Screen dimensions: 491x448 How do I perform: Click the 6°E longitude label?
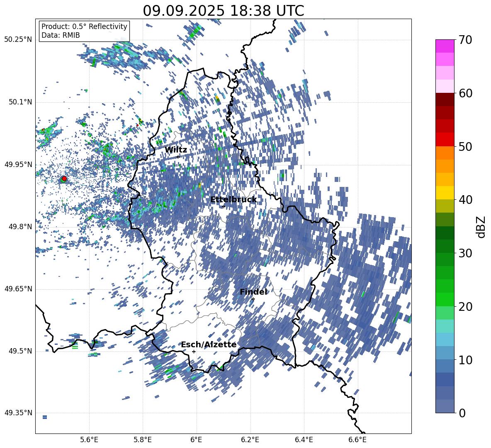196,440
